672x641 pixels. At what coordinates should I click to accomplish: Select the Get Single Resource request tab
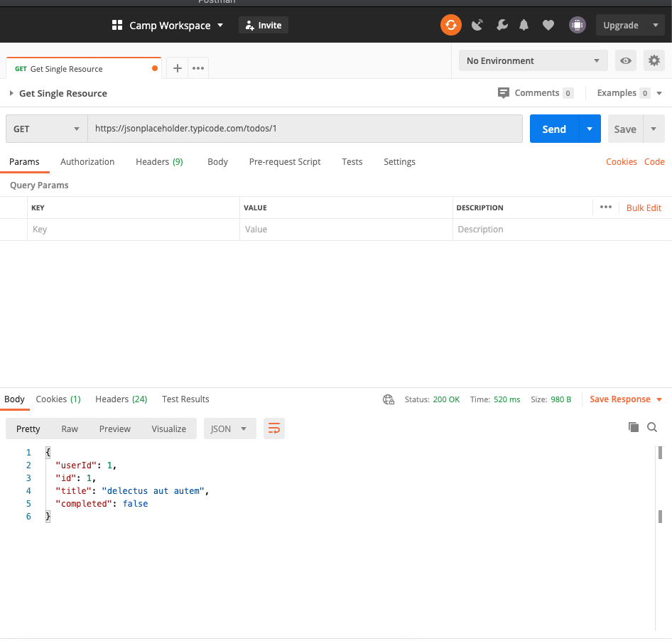pos(84,69)
